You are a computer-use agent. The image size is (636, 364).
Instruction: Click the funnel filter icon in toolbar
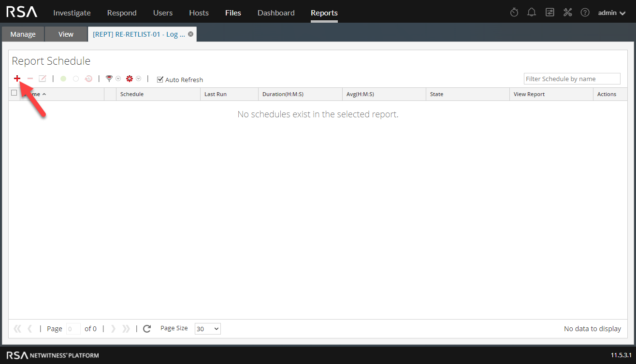click(109, 79)
